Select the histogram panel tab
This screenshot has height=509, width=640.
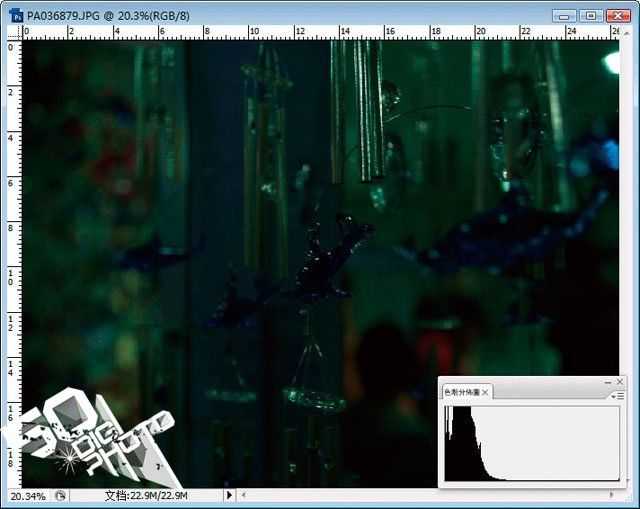(x=462, y=392)
